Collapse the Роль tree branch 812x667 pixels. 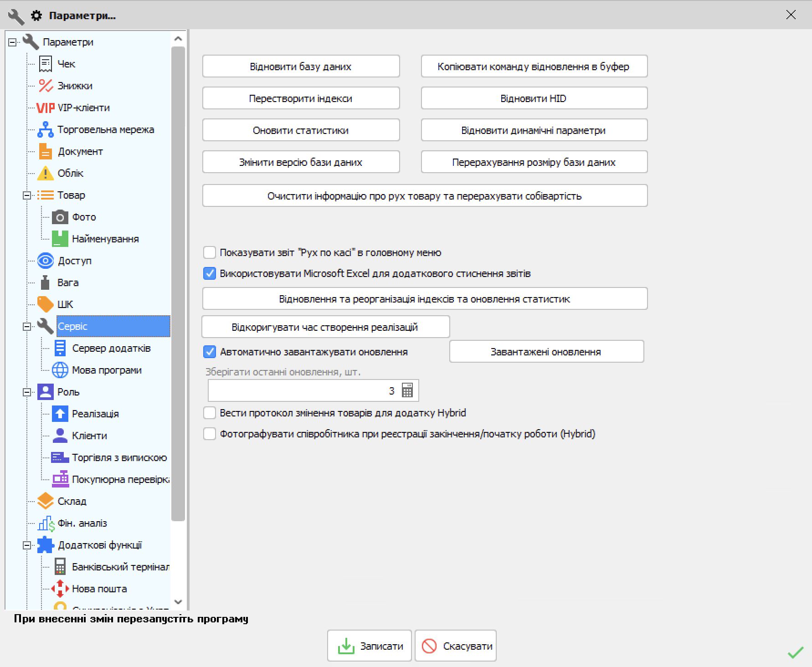click(27, 392)
